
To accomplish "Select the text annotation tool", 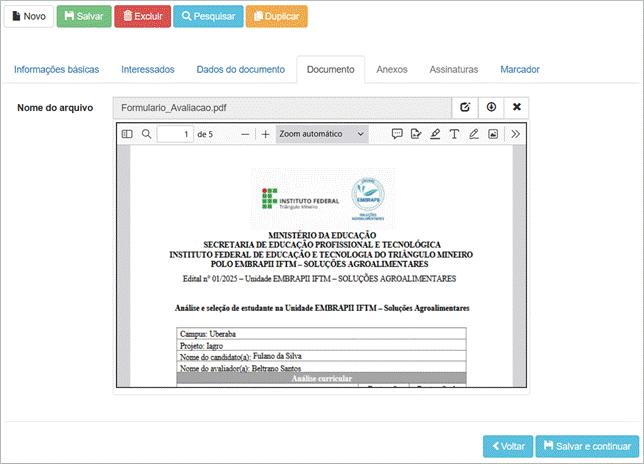I will click(454, 134).
